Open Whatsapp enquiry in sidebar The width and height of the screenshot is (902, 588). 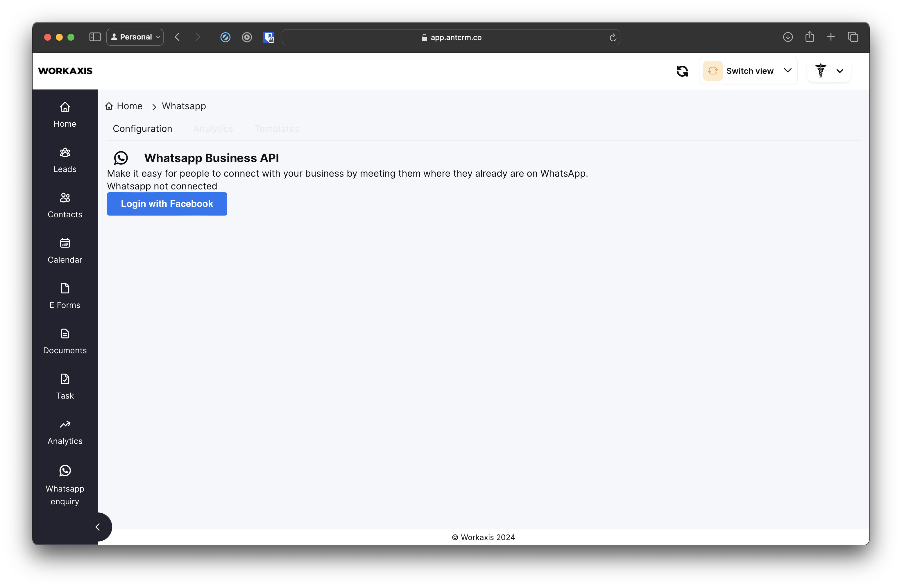click(x=65, y=485)
